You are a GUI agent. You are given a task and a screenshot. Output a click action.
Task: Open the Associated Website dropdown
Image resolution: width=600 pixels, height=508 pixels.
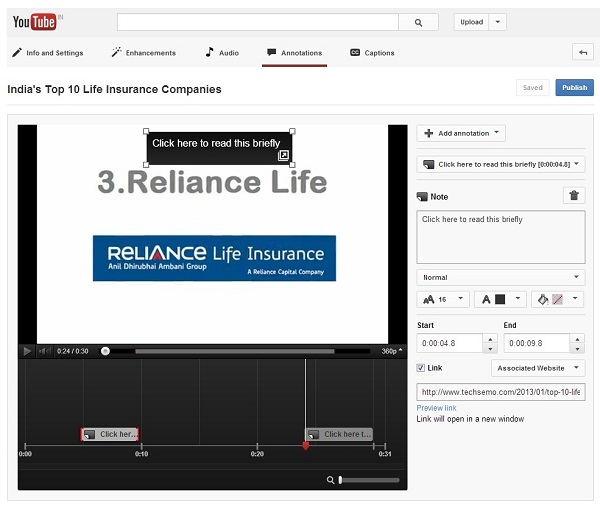[x=538, y=368]
